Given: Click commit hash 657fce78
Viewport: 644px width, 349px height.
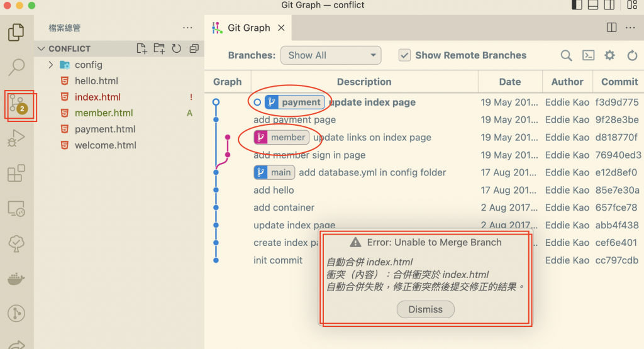Looking at the screenshot, I should pos(616,208).
